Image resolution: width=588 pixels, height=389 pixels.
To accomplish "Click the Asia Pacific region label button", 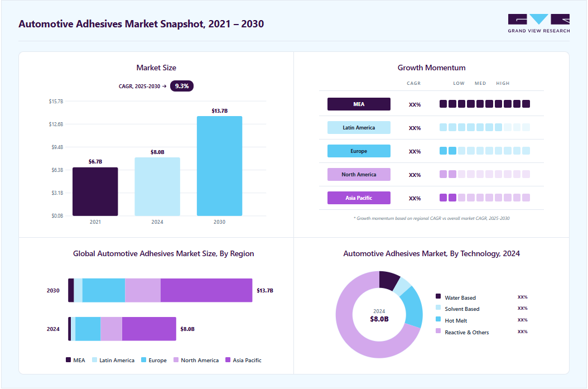I will [x=359, y=198].
